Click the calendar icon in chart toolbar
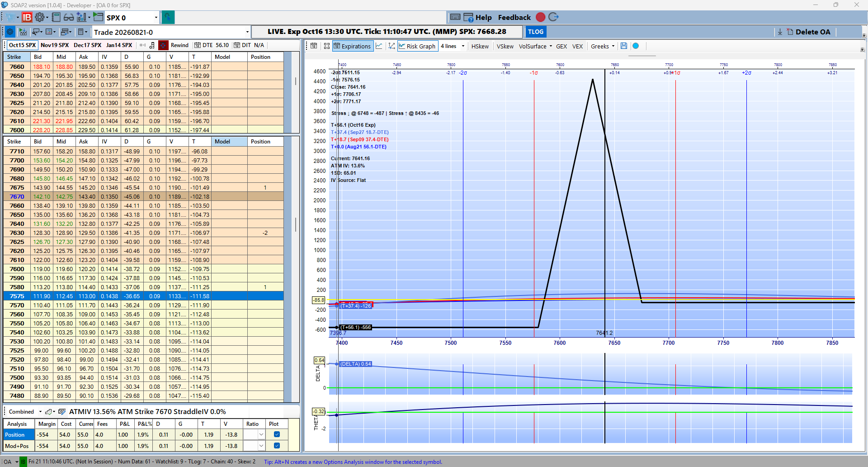 click(314, 46)
